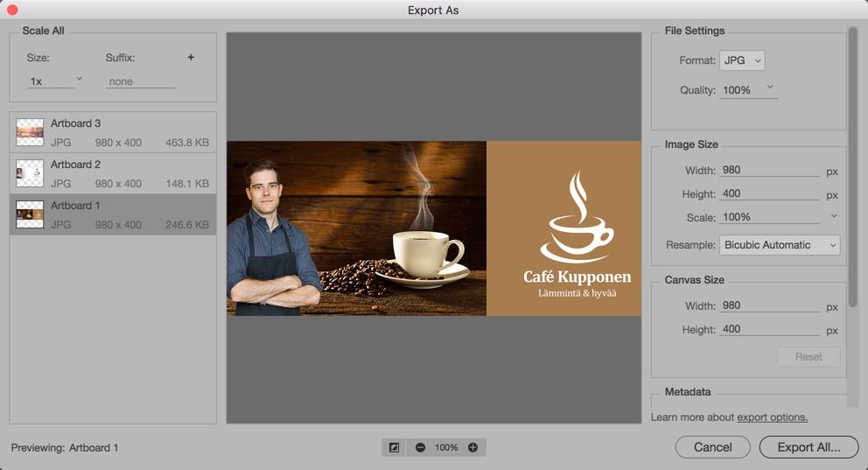868x470 pixels.
Task: Click the Image Size Width field
Action: click(769, 170)
